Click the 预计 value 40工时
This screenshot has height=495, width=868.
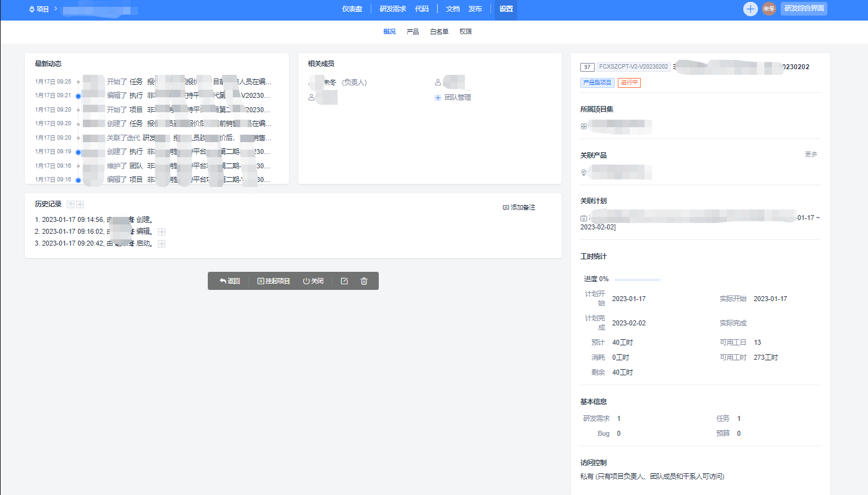coord(622,343)
